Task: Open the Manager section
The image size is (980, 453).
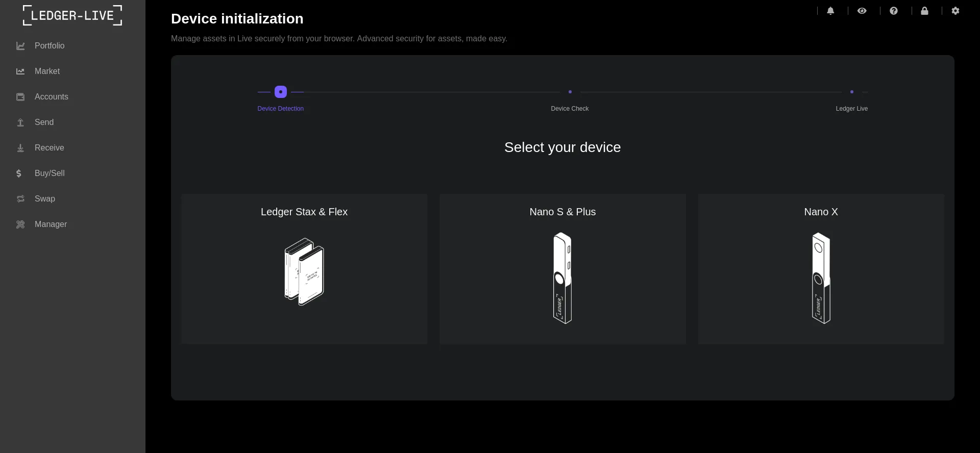Action: tap(51, 224)
